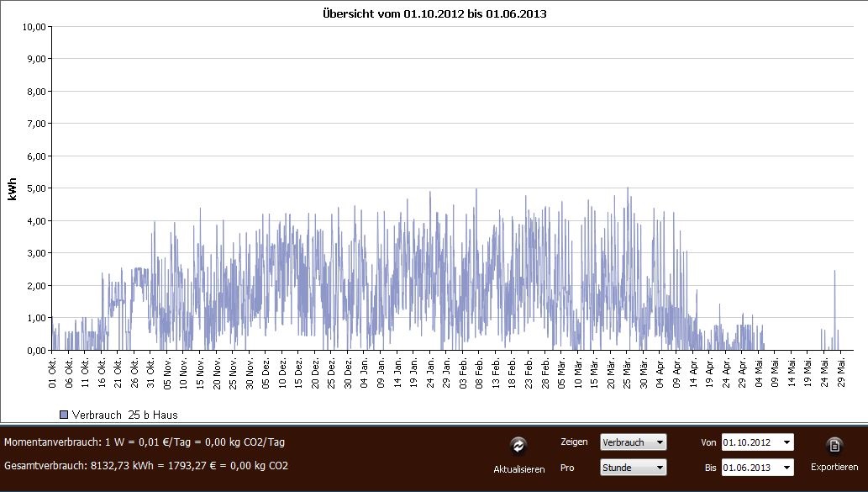Click into the Bis date field 01.06.2013
This screenshot has width=868, height=492.
pos(750,468)
